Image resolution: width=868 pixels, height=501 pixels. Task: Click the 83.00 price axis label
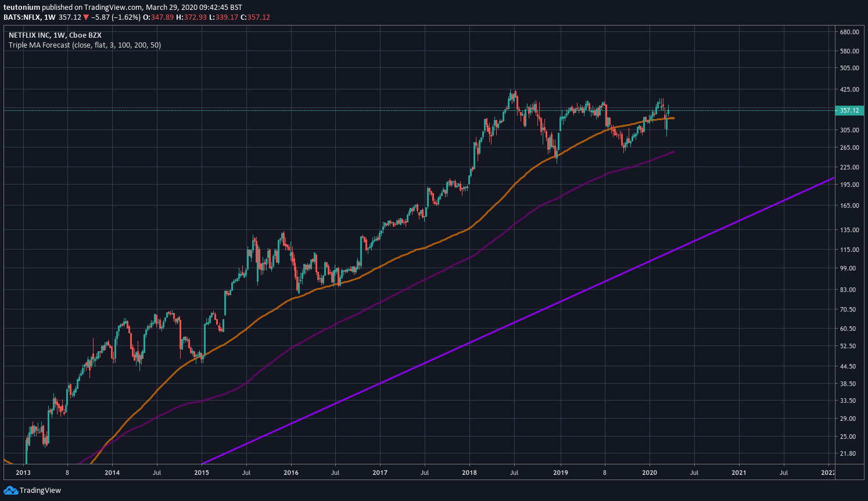pyautogui.click(x=848, y=290)
